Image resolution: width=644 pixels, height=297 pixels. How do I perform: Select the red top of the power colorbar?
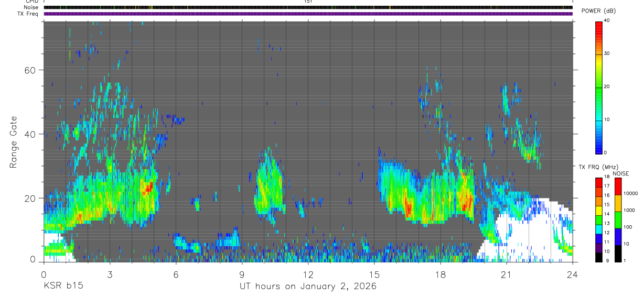(x=599, y=25)
